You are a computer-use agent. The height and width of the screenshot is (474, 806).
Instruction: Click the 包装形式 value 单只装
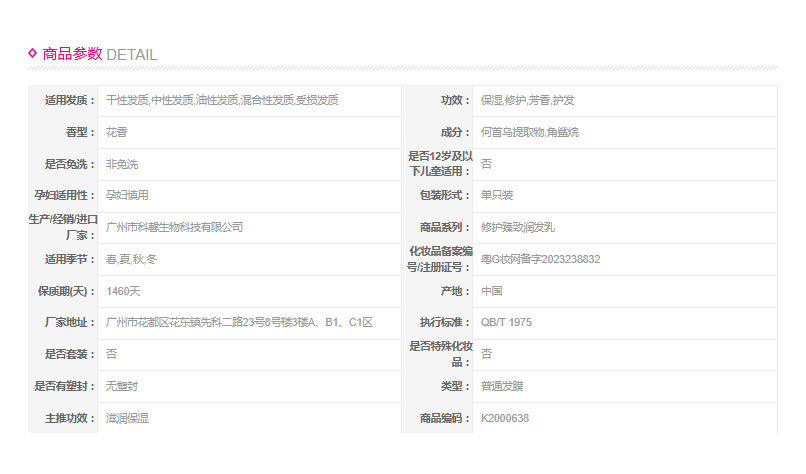497,195
